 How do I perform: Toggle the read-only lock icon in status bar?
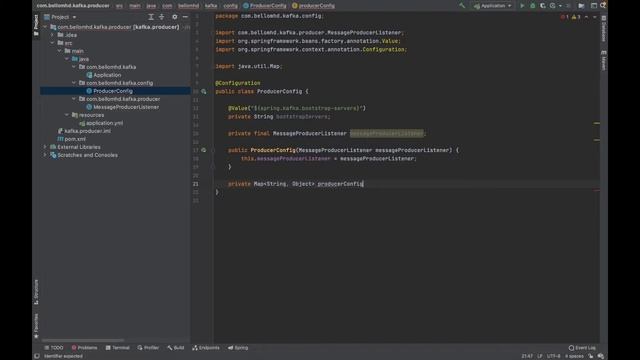coord(591,356)
